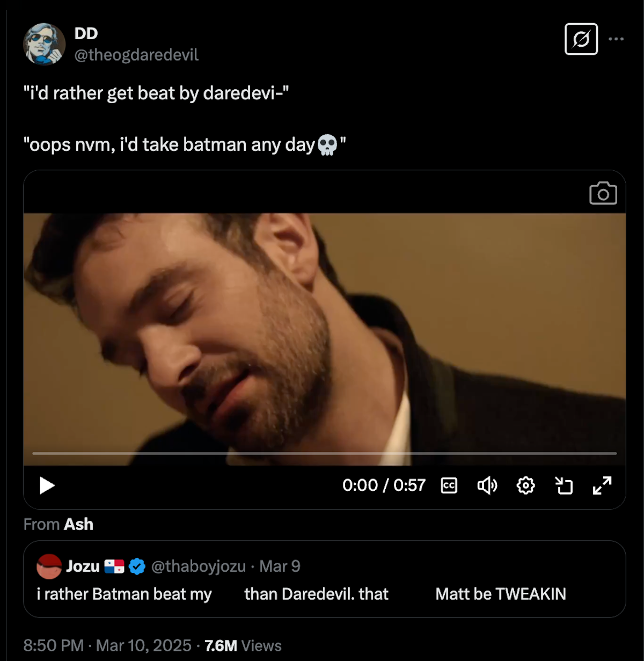Open video settings gear
644x661 pixels.
point(525,485)
